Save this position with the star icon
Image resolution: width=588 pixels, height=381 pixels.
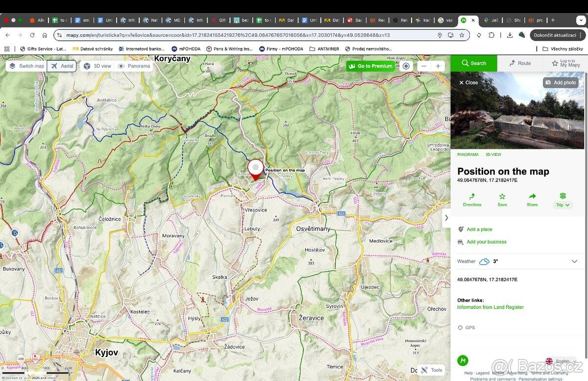click(x=502, y=196)
